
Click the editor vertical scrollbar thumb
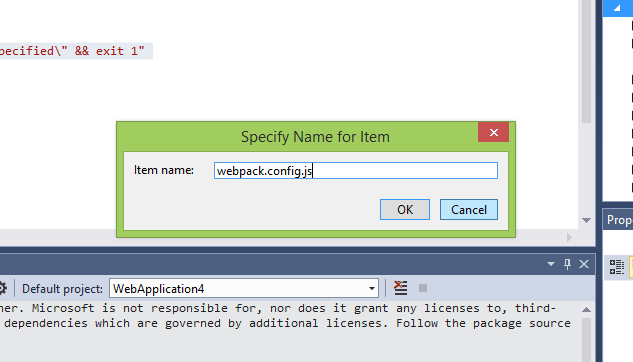[587, 61]
